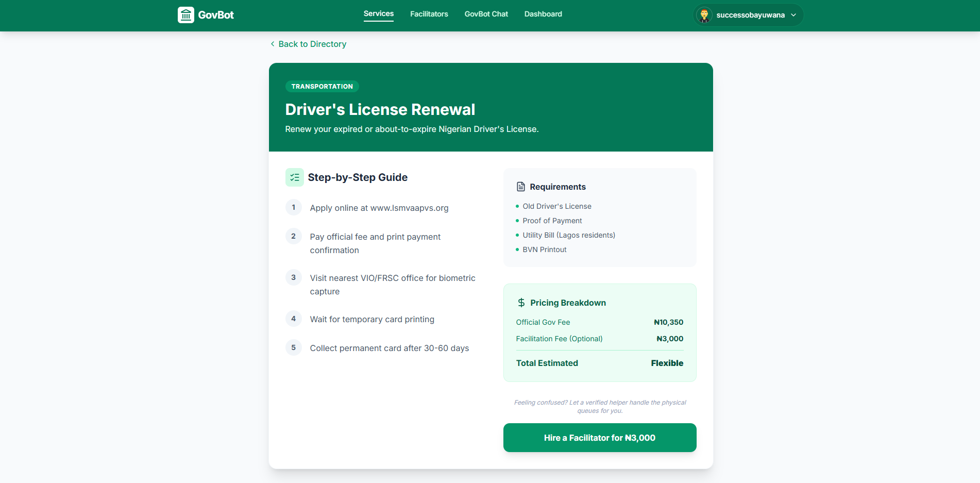Screen dimensions: 980x483
Task: Open the Dashboard menu item
Action: (543, 14)
